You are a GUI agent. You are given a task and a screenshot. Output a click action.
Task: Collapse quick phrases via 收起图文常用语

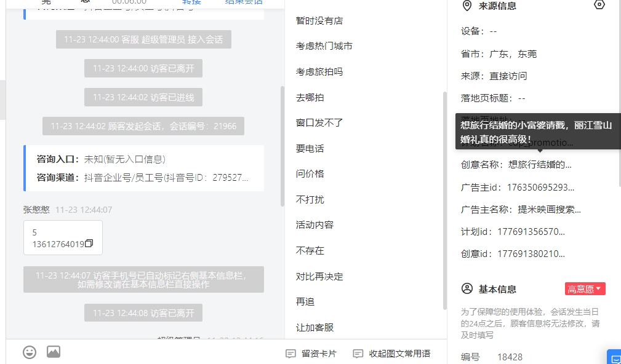pos(391,354)
